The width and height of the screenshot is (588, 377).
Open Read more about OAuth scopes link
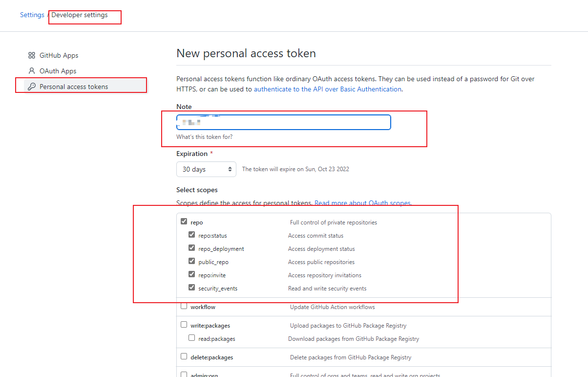click(x=362, y=203)
